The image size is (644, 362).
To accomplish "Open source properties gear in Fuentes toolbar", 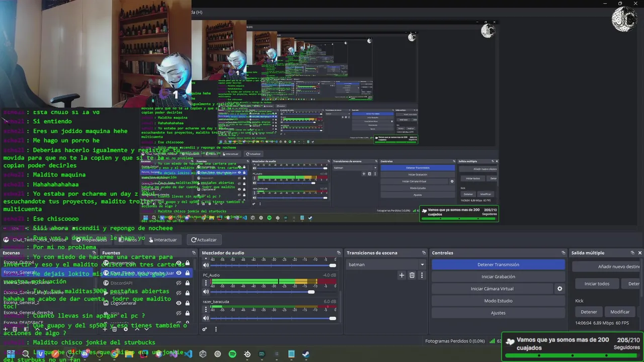I will [x=126, y=329].
